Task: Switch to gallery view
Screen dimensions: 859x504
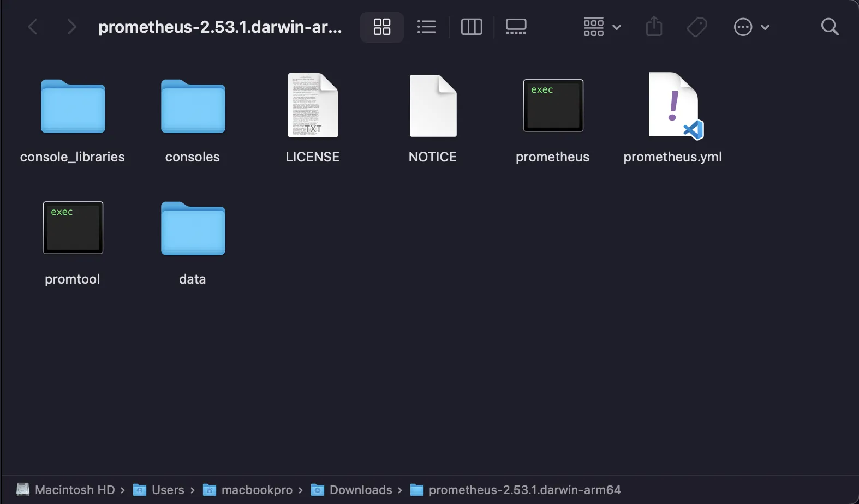Action: (516, 27)
